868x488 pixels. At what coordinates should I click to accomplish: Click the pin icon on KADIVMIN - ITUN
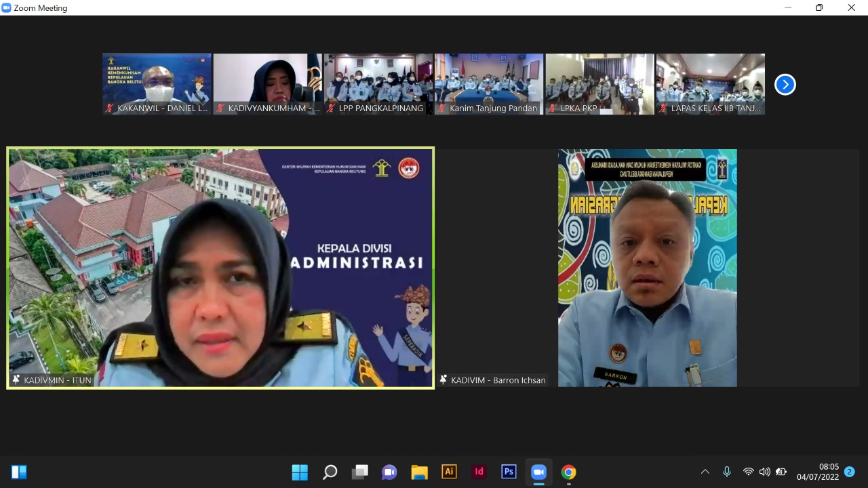click(x=16, y=380)
